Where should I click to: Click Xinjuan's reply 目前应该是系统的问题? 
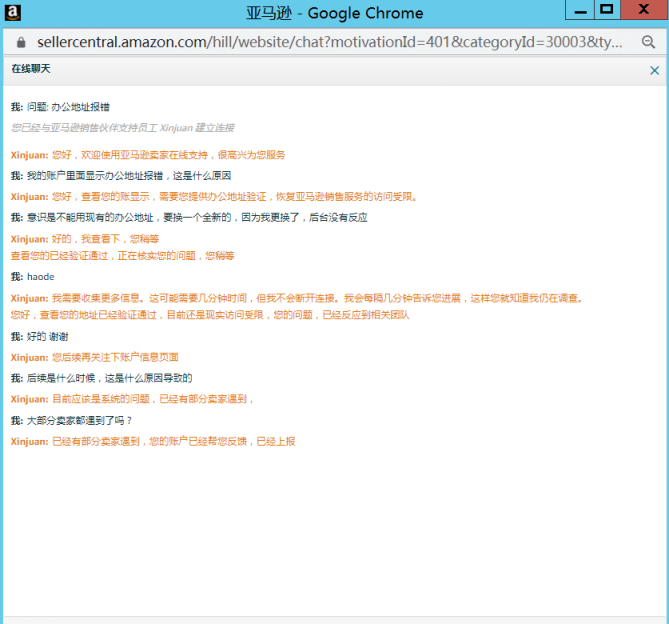click(132, 399)
